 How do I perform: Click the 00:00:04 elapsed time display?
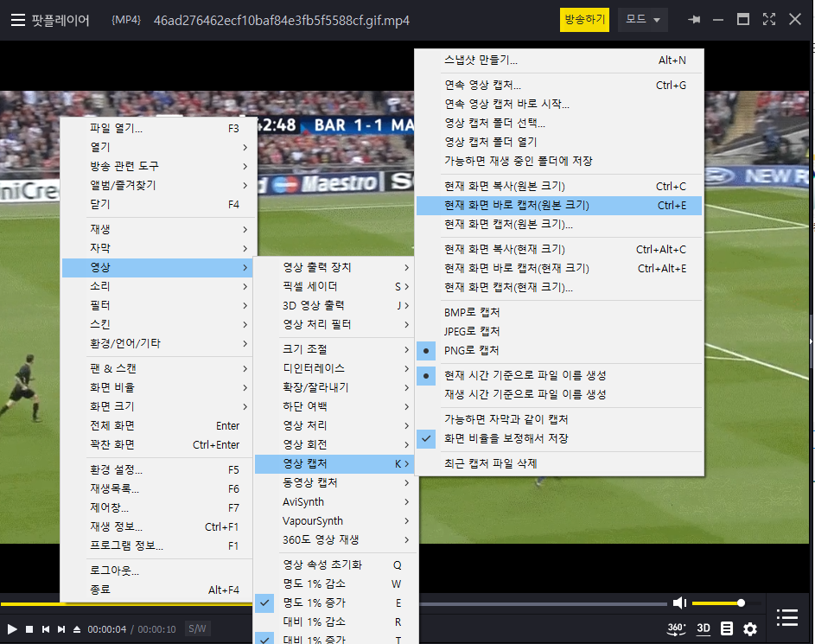click(106, 629)
